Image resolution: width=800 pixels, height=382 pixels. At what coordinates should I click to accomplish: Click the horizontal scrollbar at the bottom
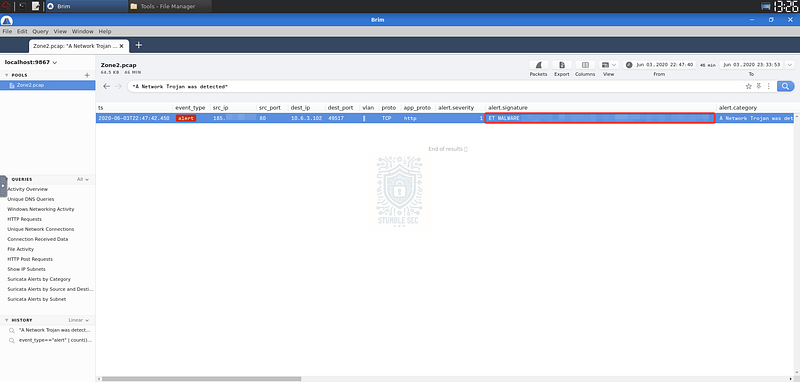[202, 379]
